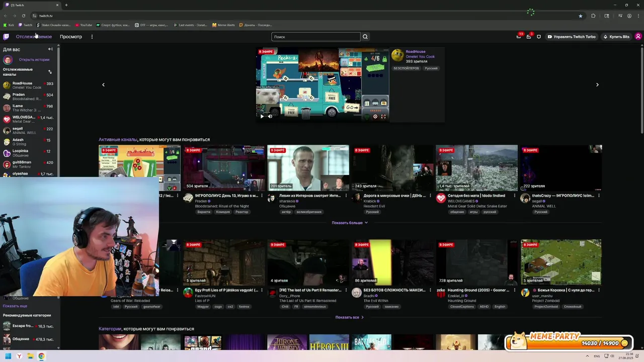Click 'Показать все' under second row
This screenshot has height=362, width=644.
[349, 317]
